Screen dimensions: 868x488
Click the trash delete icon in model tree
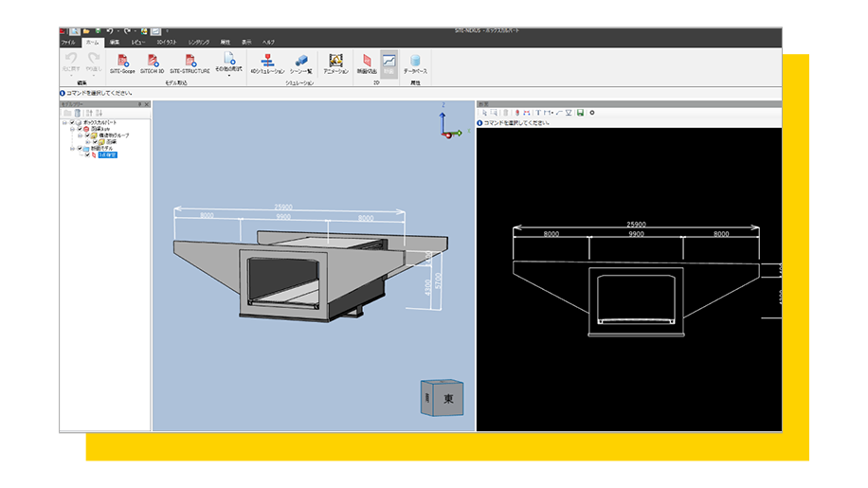pyautogui.click(x=78, y=113)
